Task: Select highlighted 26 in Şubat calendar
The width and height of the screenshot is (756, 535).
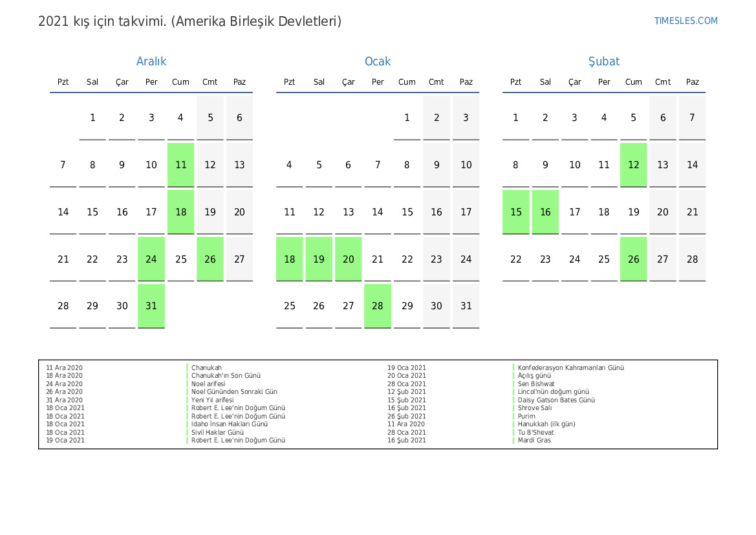Action: (634, 259)
